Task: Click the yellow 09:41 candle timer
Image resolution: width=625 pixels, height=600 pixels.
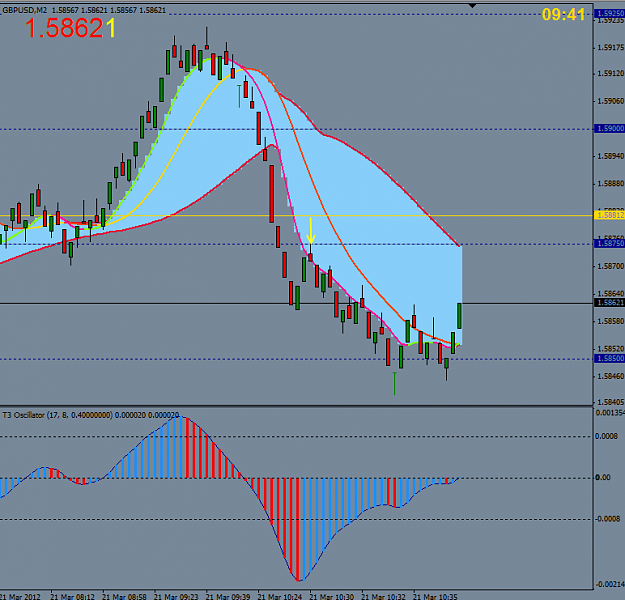Action: coord(563,15)
